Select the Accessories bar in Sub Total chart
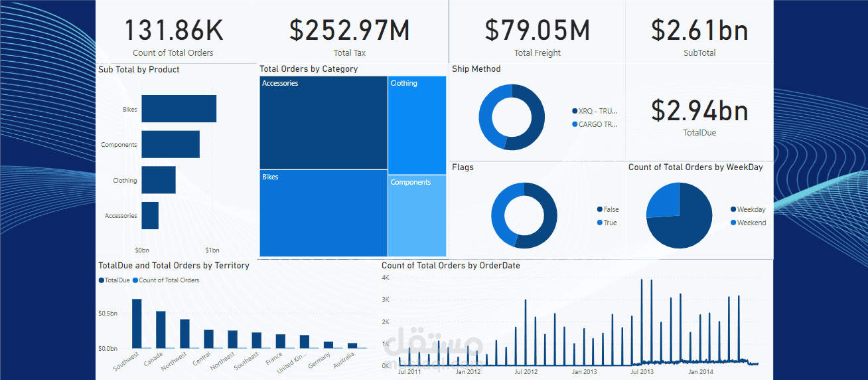 click(150, 215)
